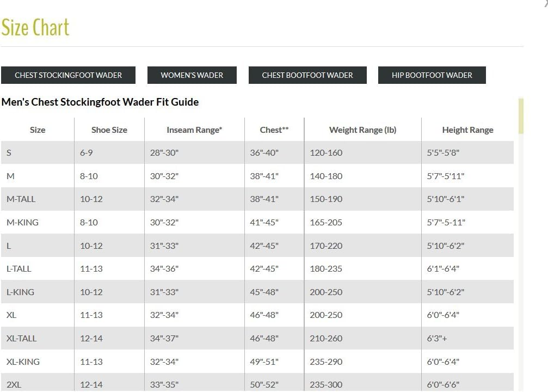Viewport: 548px width, 392px height.
Task: Click the Weight Range (lb) column header
Action: (362, 130)
